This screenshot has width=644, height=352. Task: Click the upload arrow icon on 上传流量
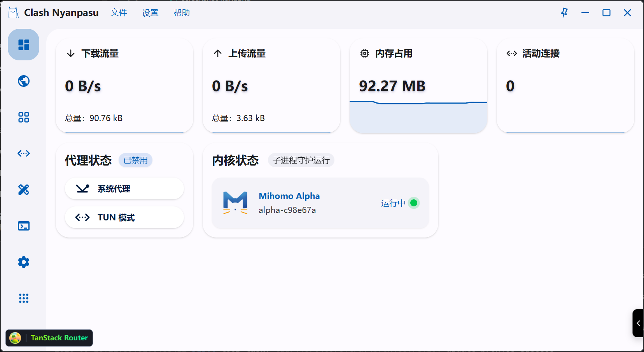click(x=218, y=53)
